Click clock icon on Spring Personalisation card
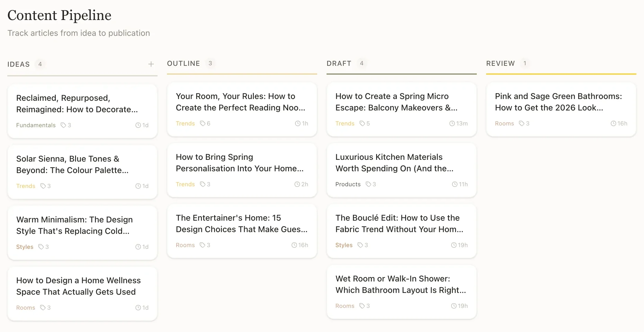The height and width of the screenshot is (332, 644). coord(297,184)
